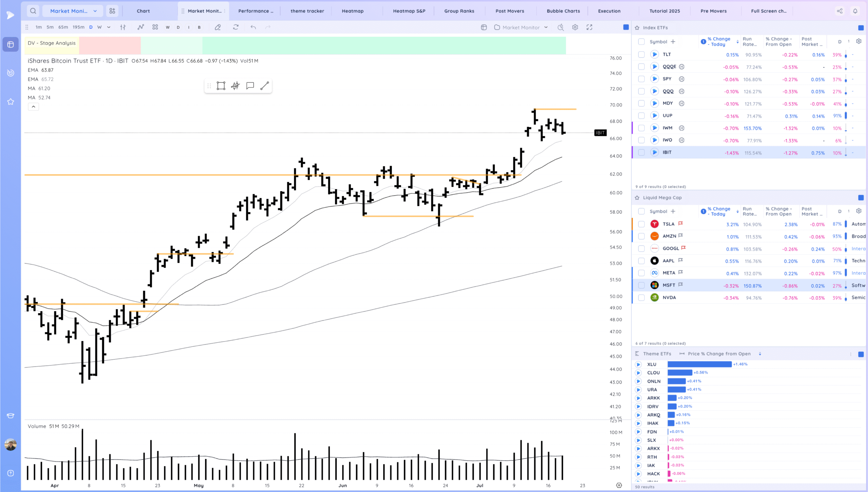
Task: Switch to the Heatmap S&P tab
Action: [x=409, y=11]
